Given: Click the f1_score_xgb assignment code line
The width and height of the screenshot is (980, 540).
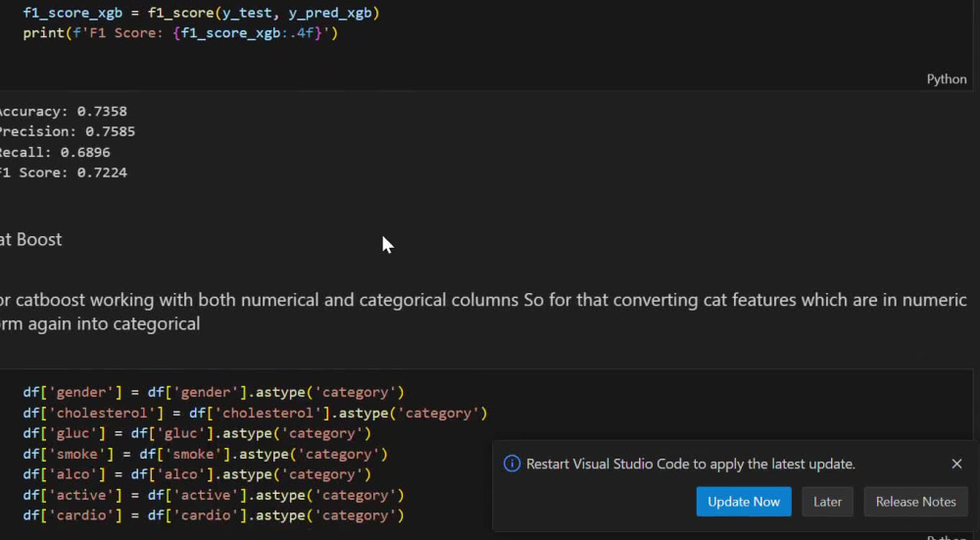Looking at the screenshot, I should click(201, 13).
